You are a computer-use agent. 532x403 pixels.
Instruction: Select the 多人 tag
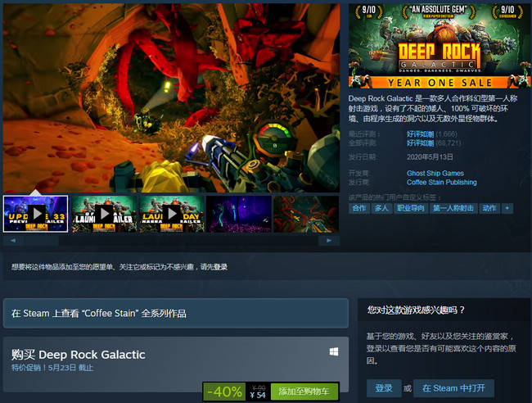pyautogui.click(x=381, y=208)
